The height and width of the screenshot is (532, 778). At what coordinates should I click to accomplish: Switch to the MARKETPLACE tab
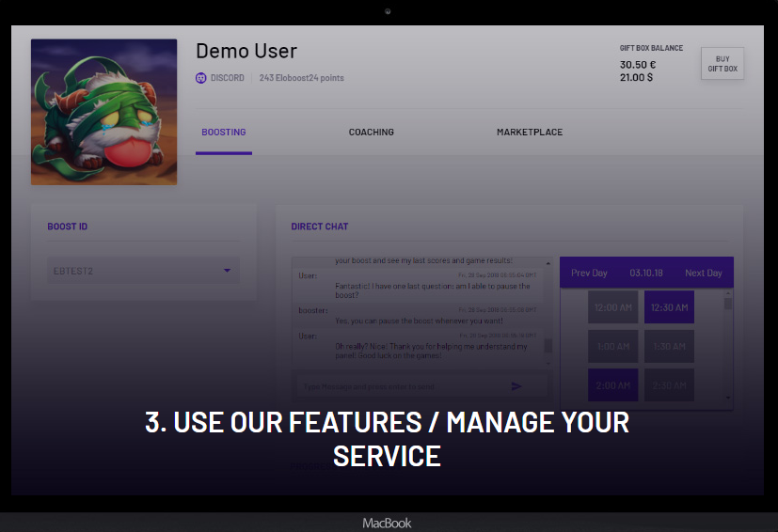tap(530, 132)
